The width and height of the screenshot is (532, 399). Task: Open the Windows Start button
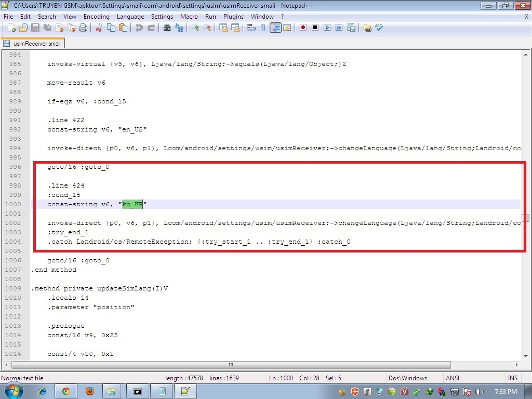click(13, 391)
